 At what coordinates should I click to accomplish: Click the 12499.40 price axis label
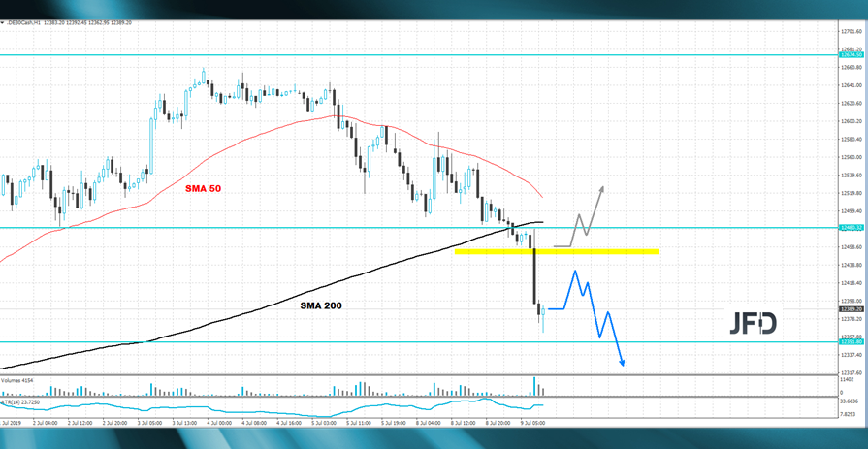point(852,211)
